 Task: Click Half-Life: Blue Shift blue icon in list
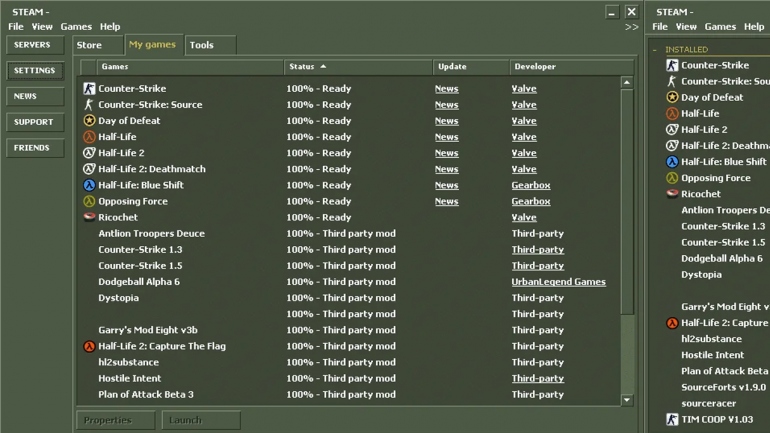point(89,185)
